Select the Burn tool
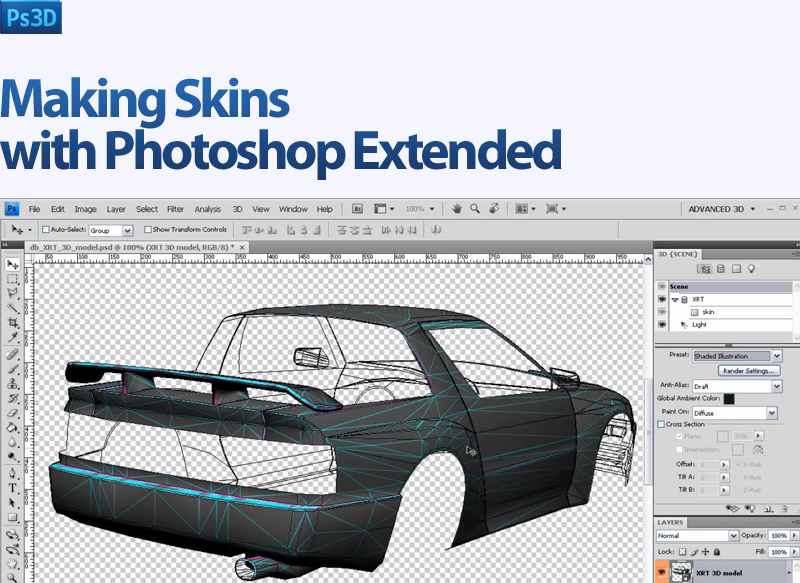Viewport: 800px width, 583px height. pyautogui.click(x=13, y=457)
